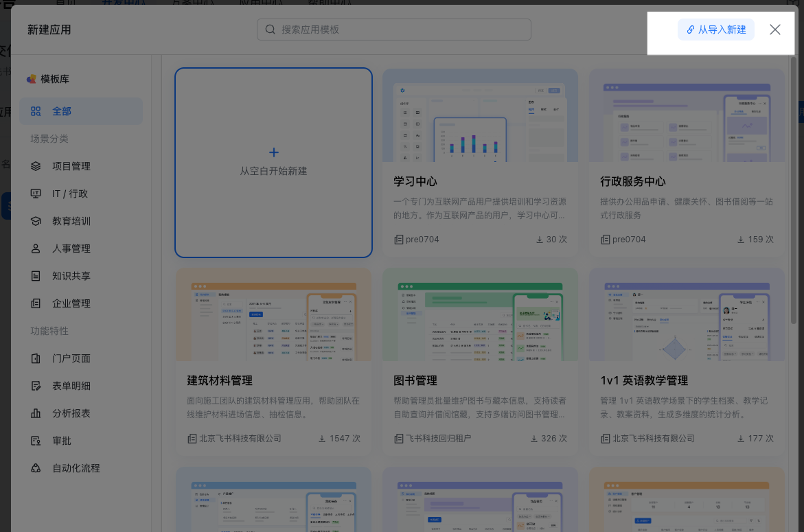The height and width of the screenshot is (532, 804).
Task: Click the 建筑材料管理 title
Action: (x=220, y=380)
